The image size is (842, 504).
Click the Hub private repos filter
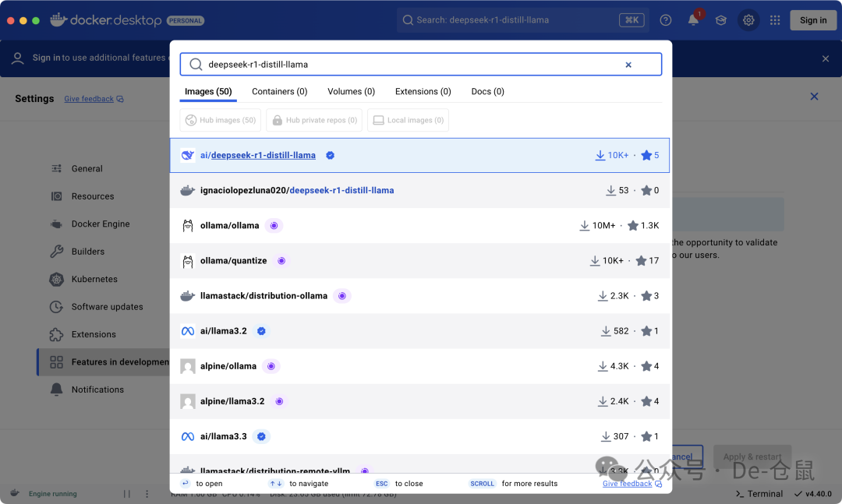click(x=313, y=120)
